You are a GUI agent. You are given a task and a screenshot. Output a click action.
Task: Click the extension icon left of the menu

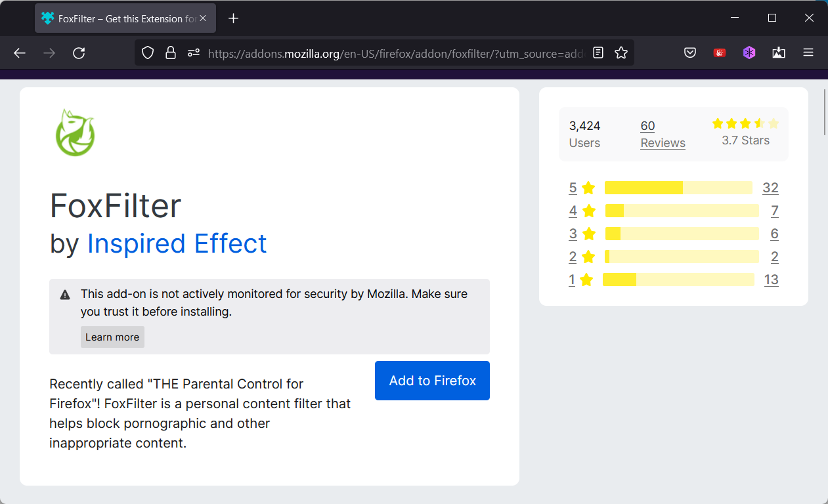(779, 53)
